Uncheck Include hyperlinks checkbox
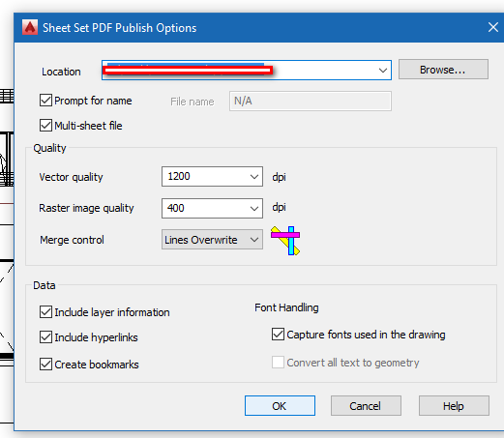The image size is (504, 438). coord(45,337)
